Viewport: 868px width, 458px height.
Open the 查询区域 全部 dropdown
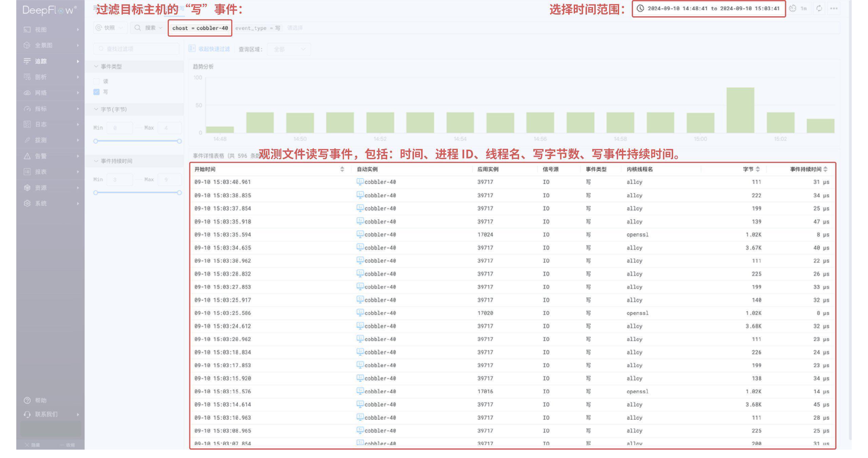(x=289, y=49)
